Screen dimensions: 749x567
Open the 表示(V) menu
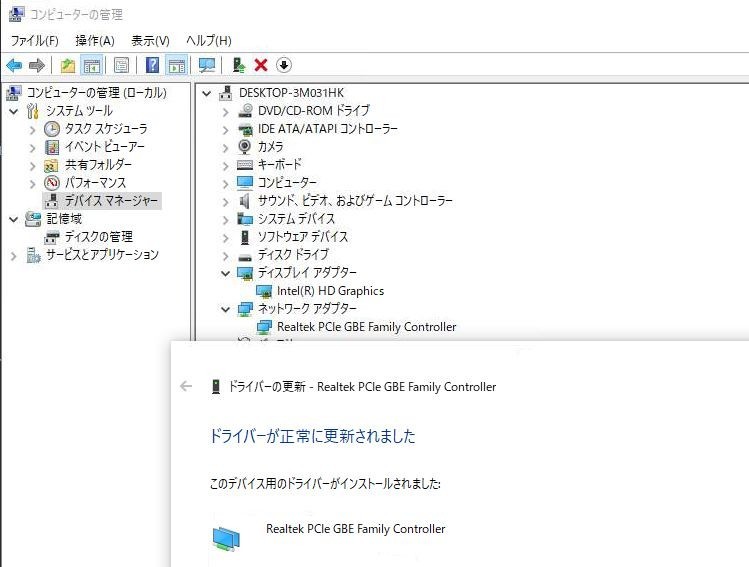click(x=150, y=41)
